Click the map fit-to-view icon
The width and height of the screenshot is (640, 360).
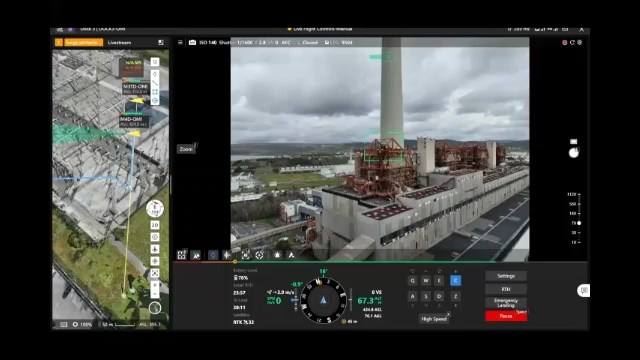155,273
